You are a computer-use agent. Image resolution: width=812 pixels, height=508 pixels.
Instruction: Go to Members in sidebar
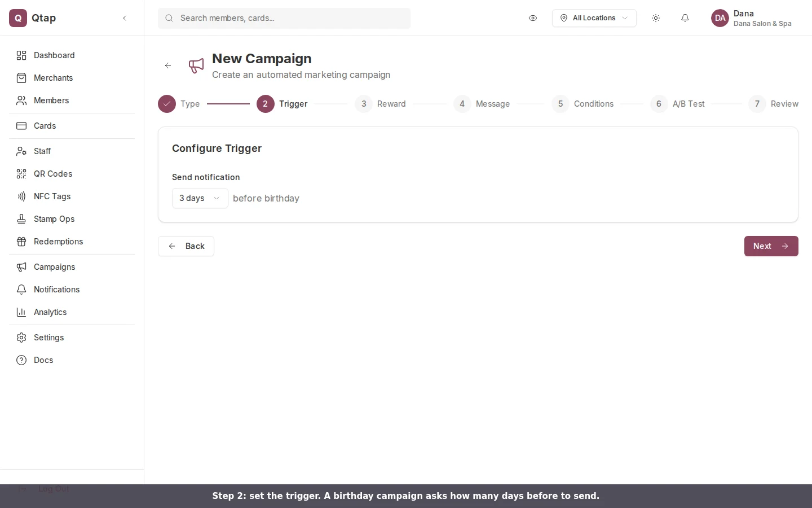72,100
